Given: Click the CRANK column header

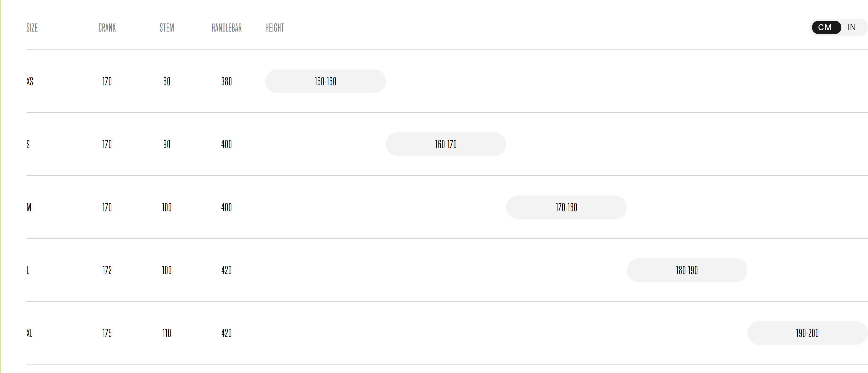Looking at the screenshot, I should 107,28.
